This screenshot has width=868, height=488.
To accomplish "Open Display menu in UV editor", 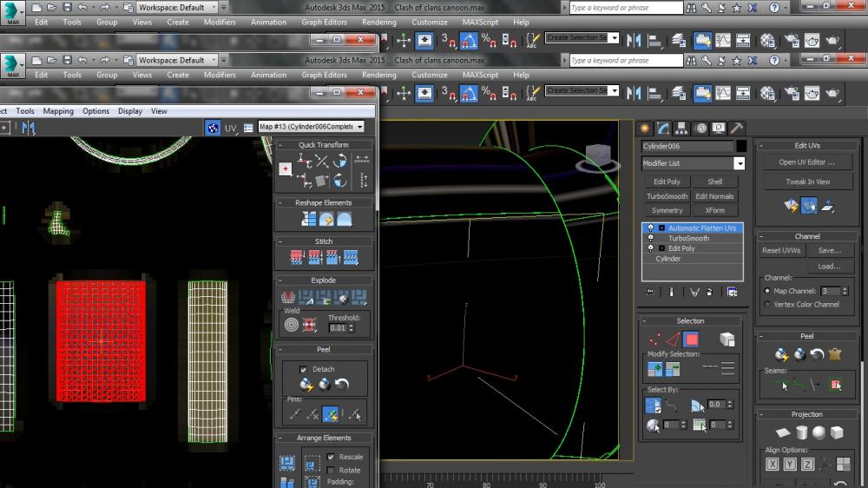I will pyautogui.click(x=130, y=111).
